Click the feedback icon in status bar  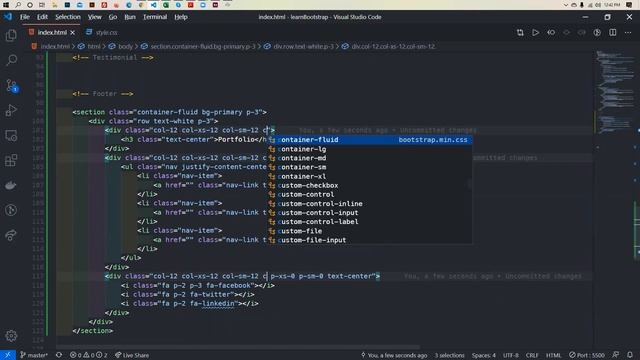click(616, 355)
